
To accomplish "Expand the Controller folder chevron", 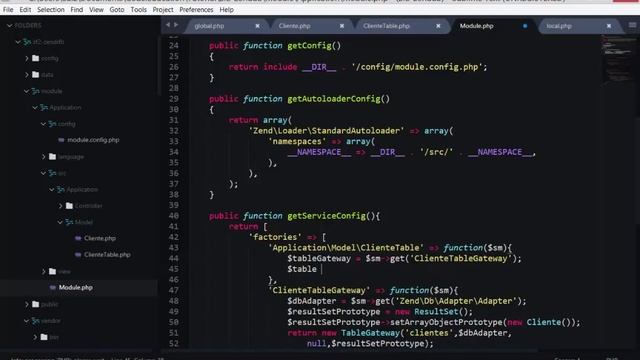I will (60, 206).
